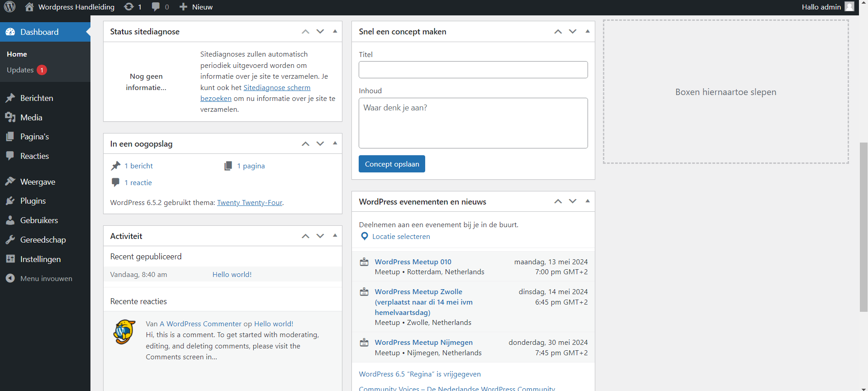Toggle Status sitediagnose panel collapse
This screenshot has width=868, height=391.
(335, 32)
